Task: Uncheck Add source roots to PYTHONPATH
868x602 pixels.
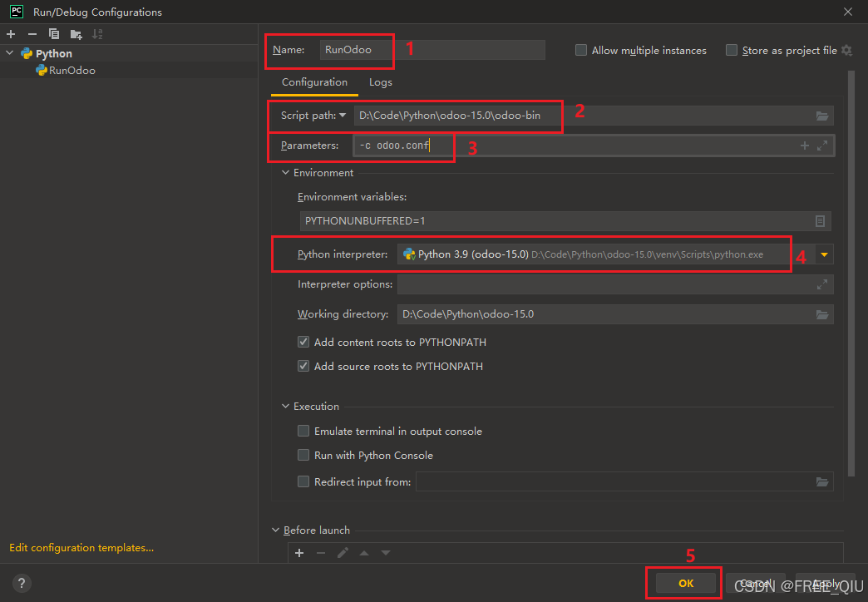Action: point(303,366)
